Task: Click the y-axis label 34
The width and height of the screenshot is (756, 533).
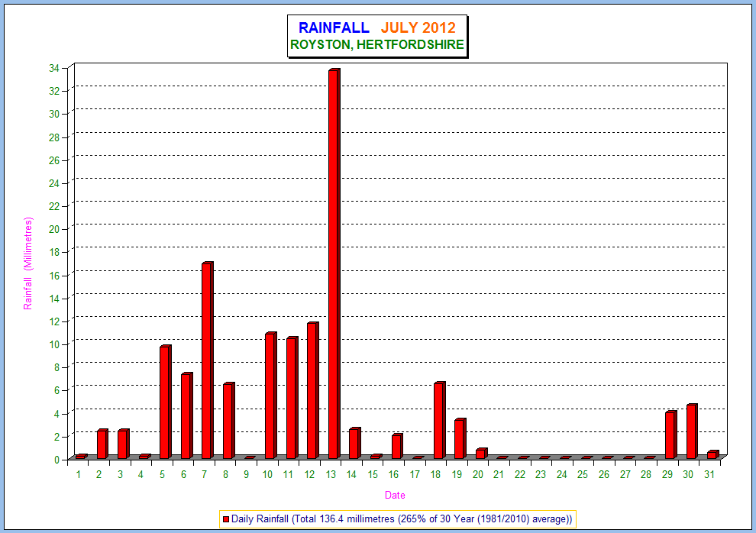Action: (54, 69)
